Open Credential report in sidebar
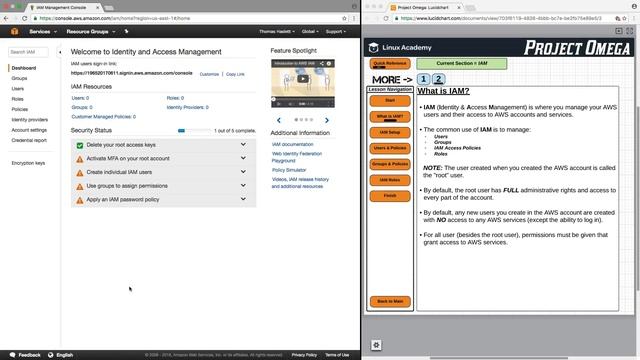Screen dimensions: 640x360 pyautogui.click(x=29, y=140)
